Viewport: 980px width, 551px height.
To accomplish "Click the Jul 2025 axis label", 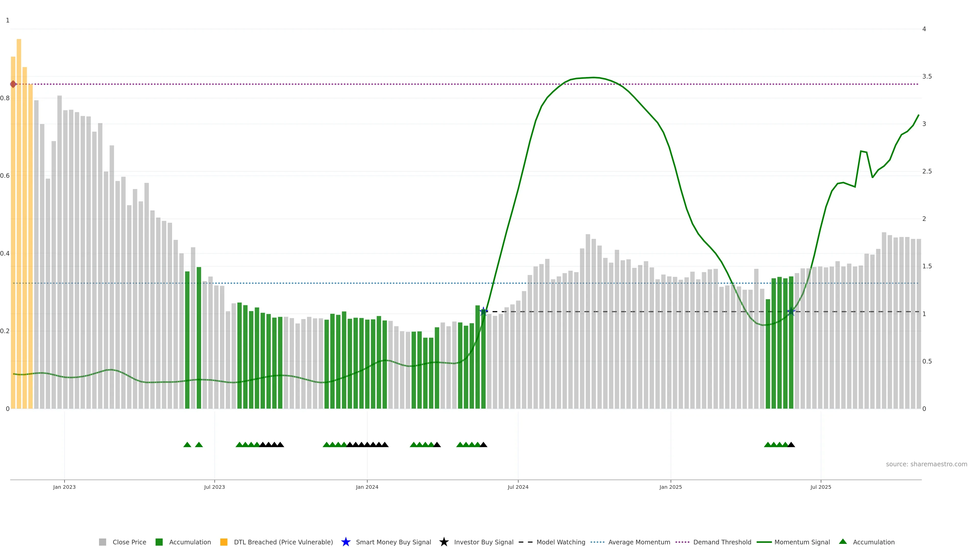I will point(820,487).
